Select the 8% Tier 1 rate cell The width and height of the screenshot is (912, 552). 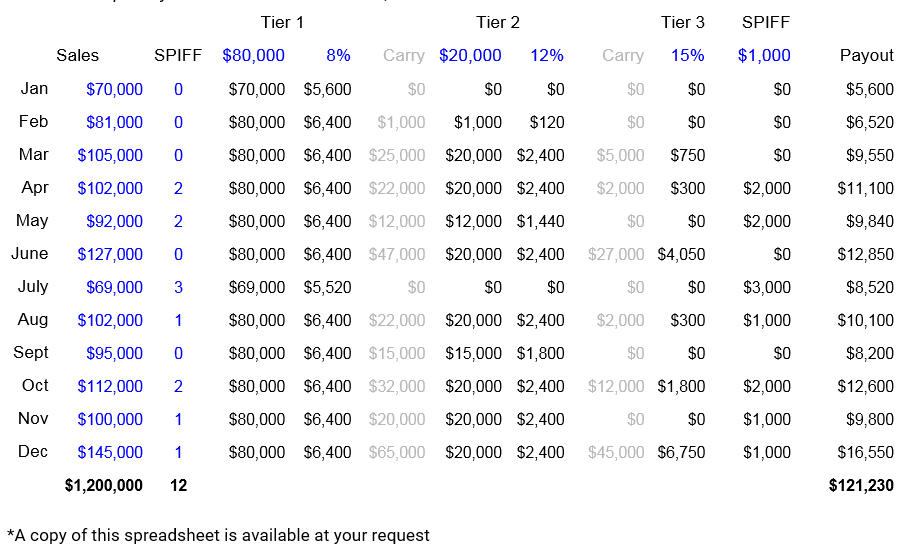coord(338,56)
